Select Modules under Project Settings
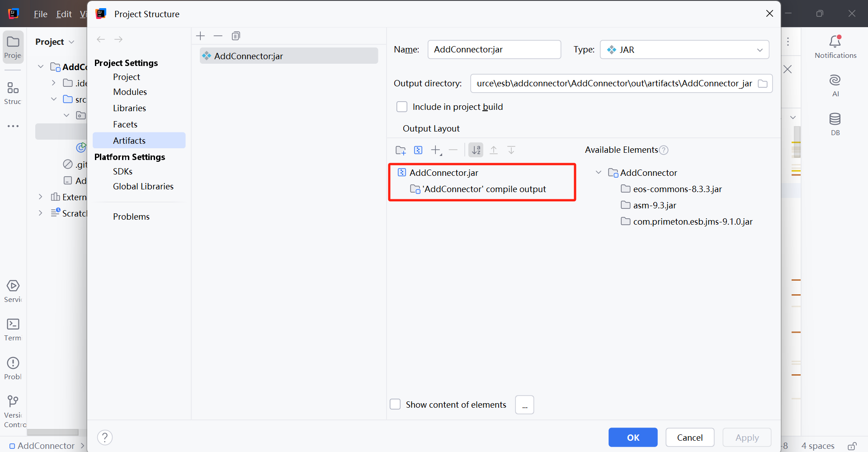This screenshot has width=868, height=452. [x=130, y=92]
